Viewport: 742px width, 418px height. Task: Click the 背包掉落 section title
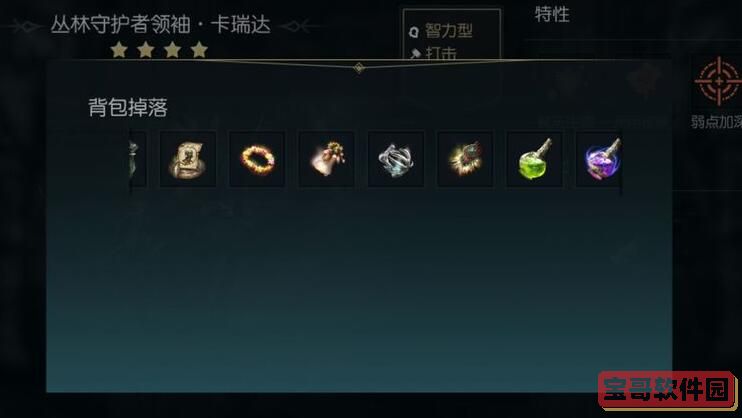click(128, 107)
